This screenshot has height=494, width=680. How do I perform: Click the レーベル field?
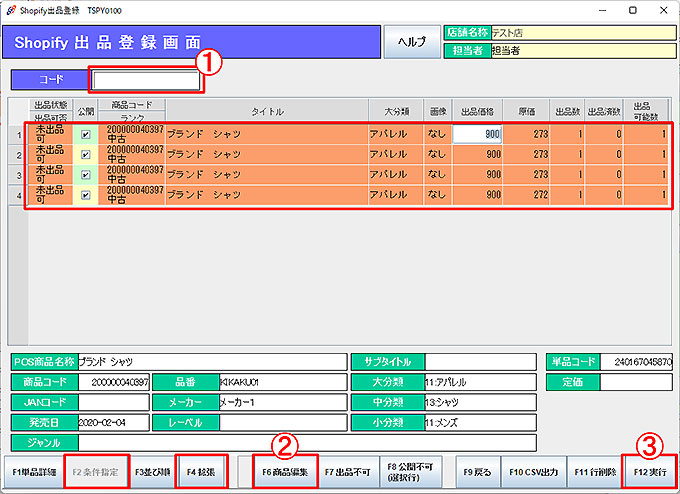click(x=283, y=422)
